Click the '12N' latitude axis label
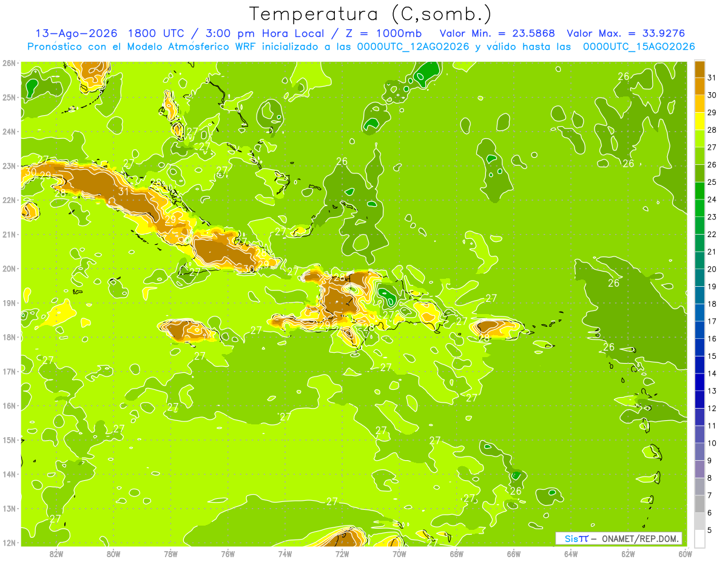728x562 pixels. click(8, 543)
